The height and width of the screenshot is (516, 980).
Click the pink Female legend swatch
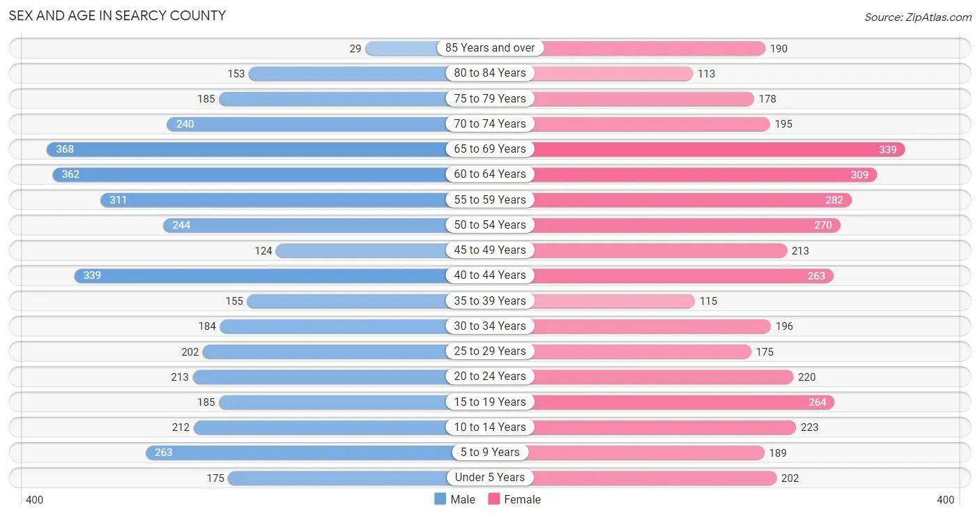click(x=494, y=499)
